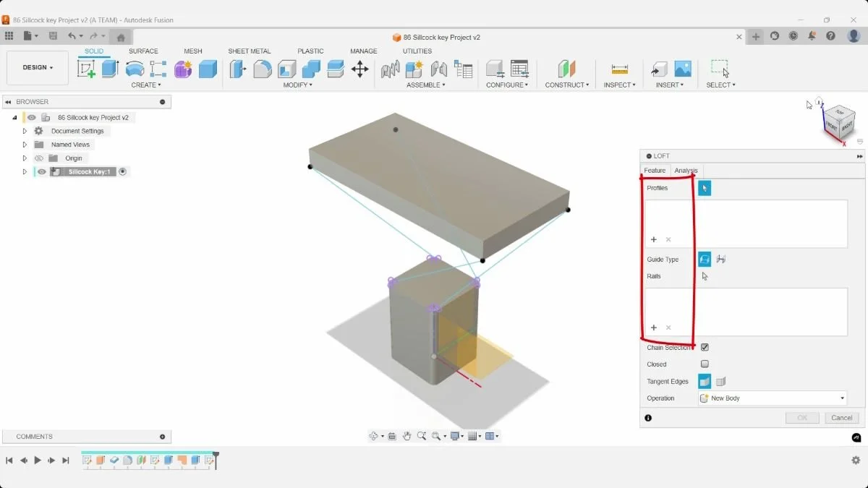Add a rail with the plus button
This screenshot has width=868, height=488.
point(653,328)
